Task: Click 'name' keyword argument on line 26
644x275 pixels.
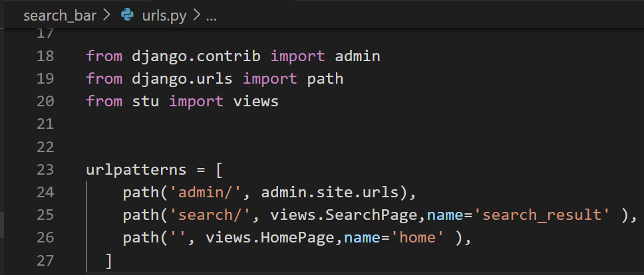Action: (x=362, y=238)
